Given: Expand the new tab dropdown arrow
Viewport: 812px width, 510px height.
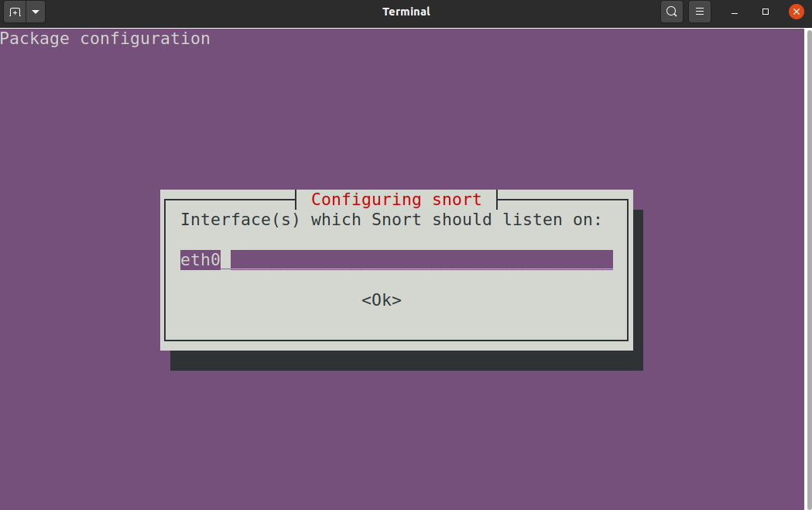Looking at the screenshot, I should pos(36,12).
